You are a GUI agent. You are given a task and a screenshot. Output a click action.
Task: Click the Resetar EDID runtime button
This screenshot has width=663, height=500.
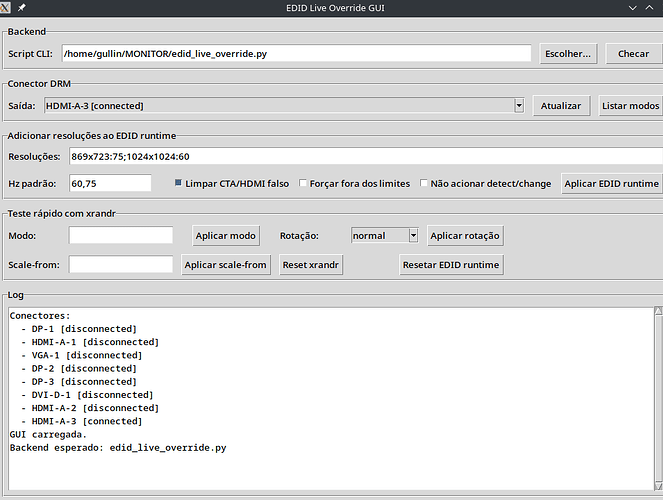click(451, 265)
